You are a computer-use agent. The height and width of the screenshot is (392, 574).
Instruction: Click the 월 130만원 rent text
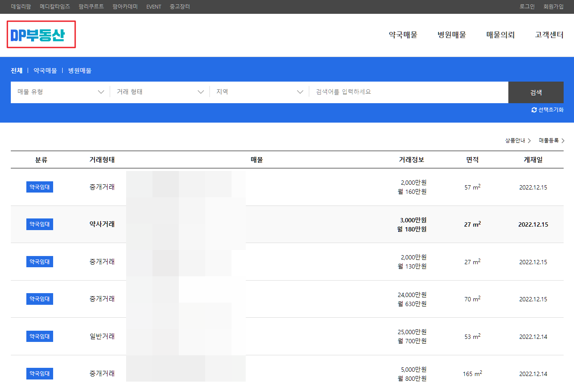coord(412,266)
